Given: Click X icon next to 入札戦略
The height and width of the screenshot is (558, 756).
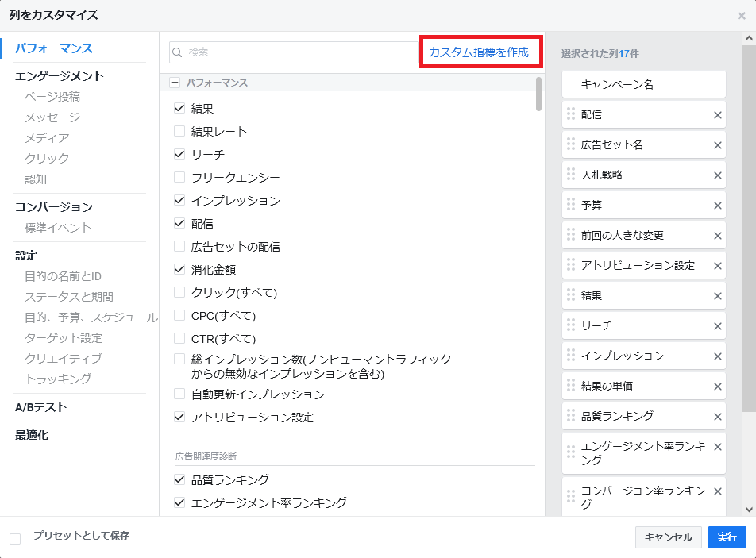Looking at the screenshot, I should pos(718,175).
